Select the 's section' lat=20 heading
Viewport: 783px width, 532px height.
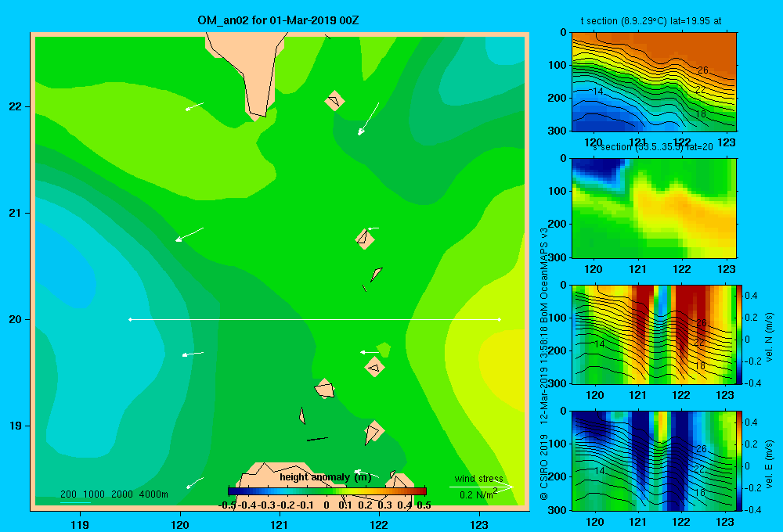click(653, 147)
